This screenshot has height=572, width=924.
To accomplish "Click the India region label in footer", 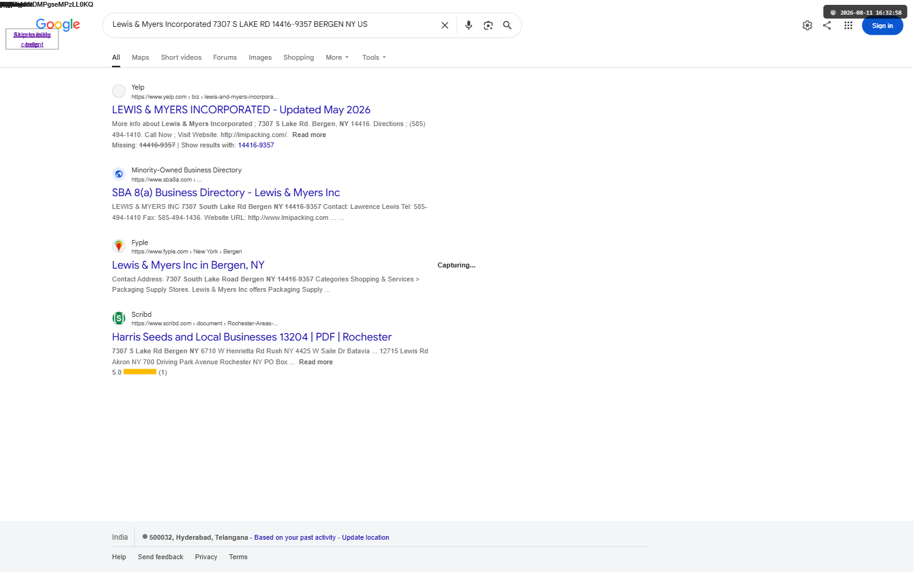I will coord(120,537).
